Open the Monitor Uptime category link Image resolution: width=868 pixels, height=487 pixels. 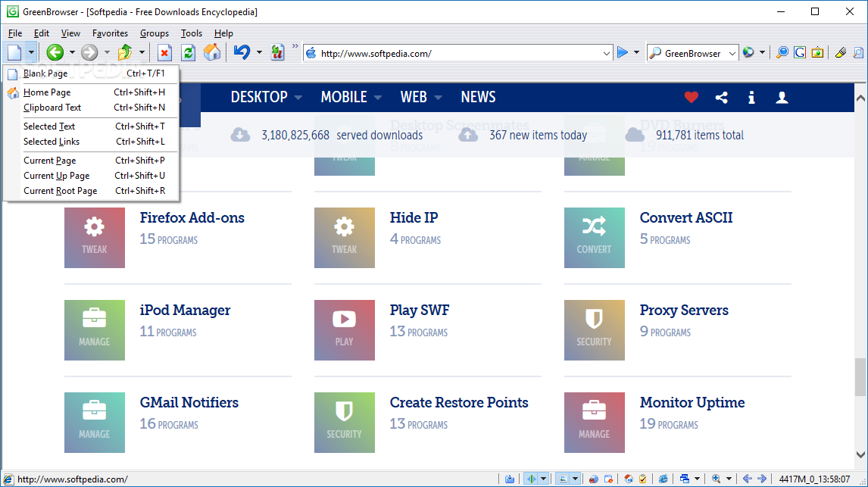tap(692, 402)
